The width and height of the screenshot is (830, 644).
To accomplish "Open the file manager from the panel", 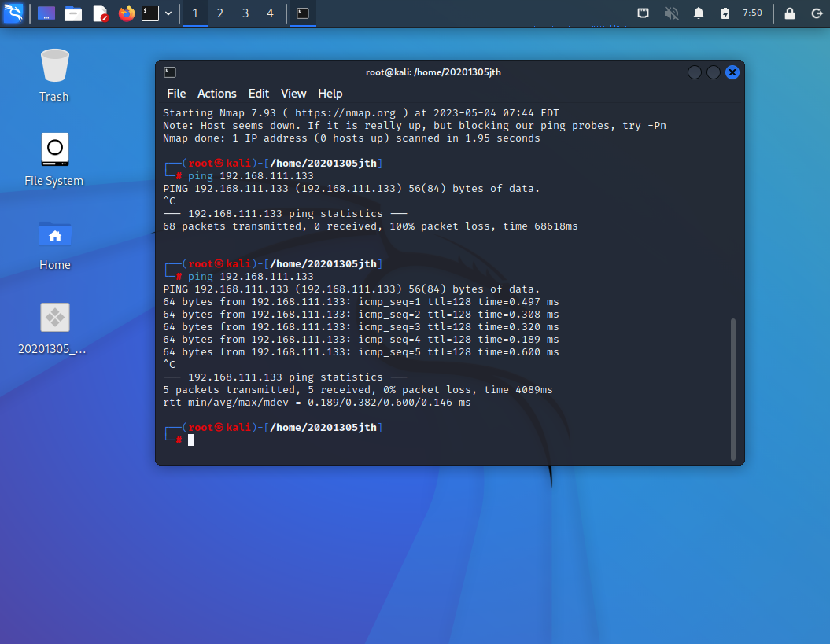I will [73, 13].
